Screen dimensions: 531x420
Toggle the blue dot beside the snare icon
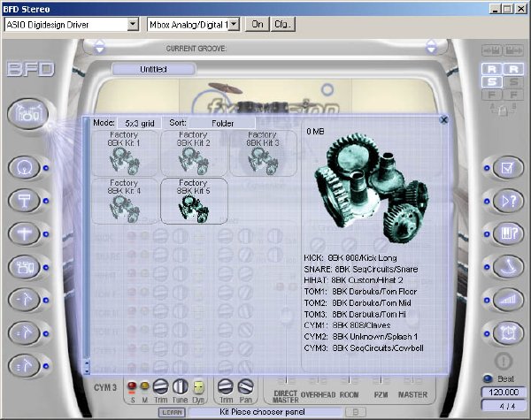click(46, 201)
